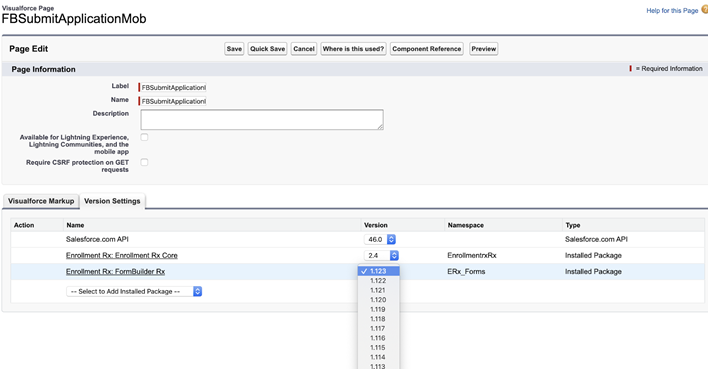This screenshot has height=369, width=708.
Task: Select the Version Settings tab
Action: 112,201
